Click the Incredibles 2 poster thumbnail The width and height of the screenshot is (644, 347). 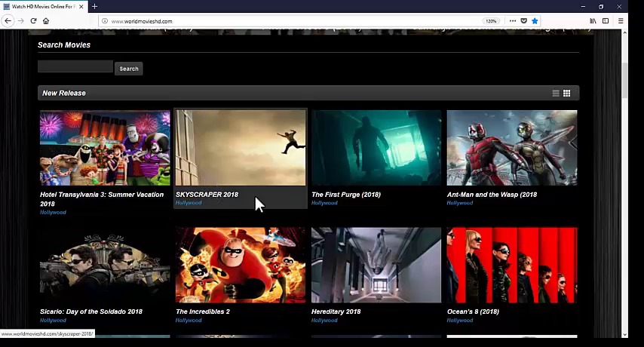241,265
